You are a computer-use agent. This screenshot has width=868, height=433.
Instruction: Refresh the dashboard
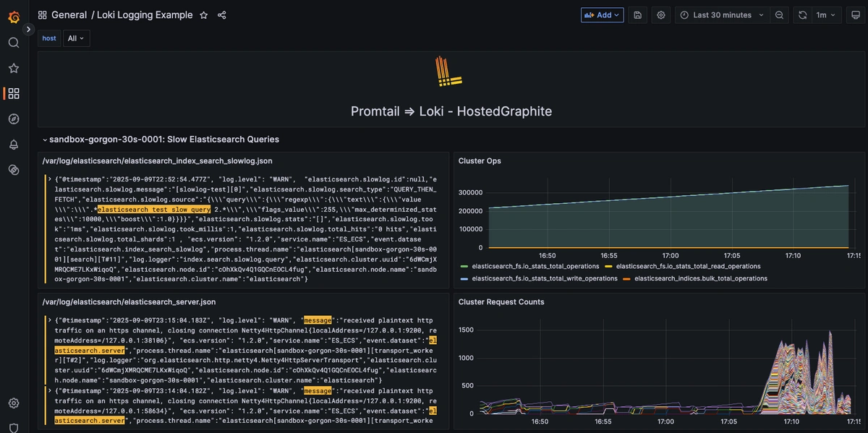[x=802, y=15]
